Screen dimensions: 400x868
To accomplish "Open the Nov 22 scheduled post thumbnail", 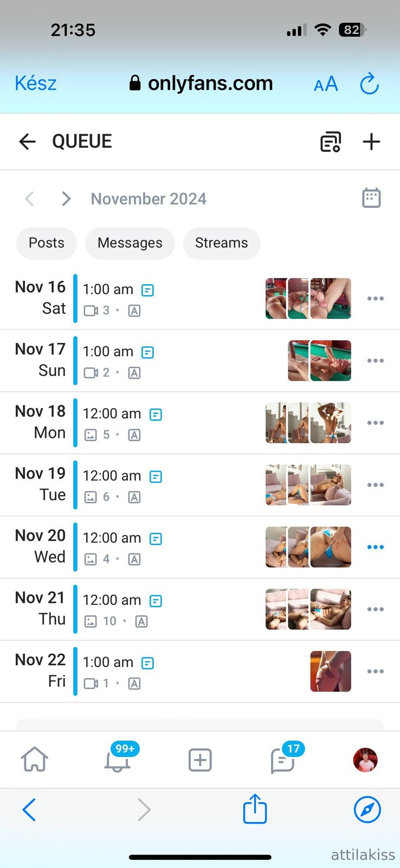I will coord(331,671).
